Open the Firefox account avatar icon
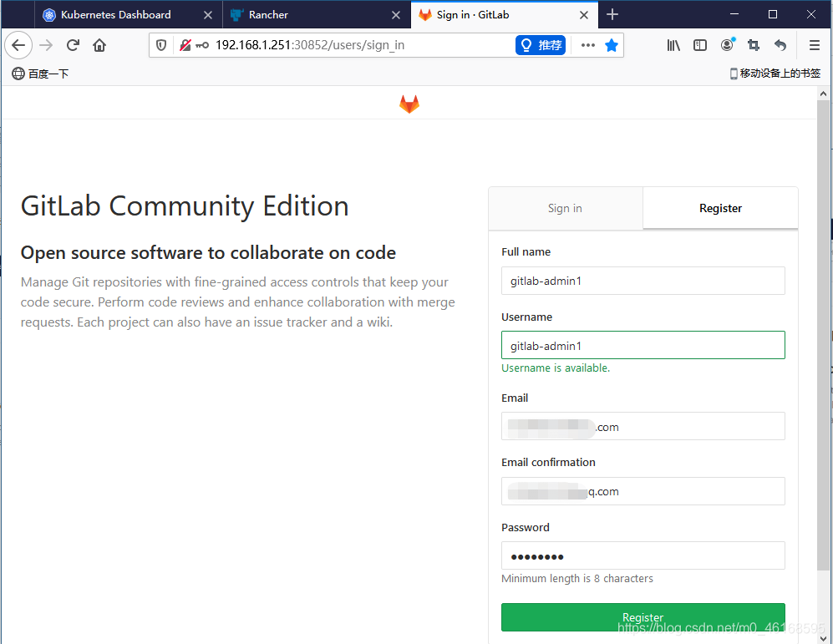The width and height of the screenshot is (833, 644). coord(727,44)
